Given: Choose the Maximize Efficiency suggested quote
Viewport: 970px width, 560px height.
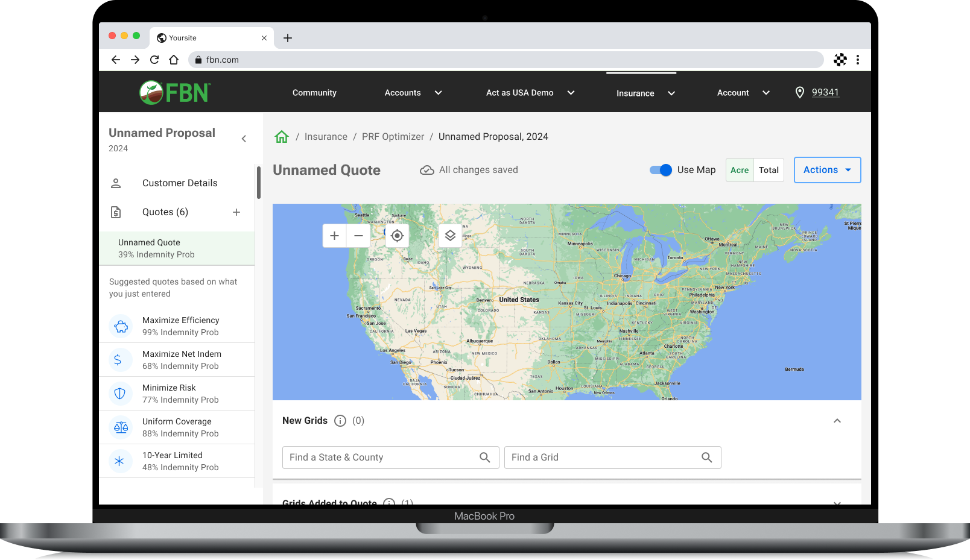Looking at the screenshot, I should tap(177, 326).
